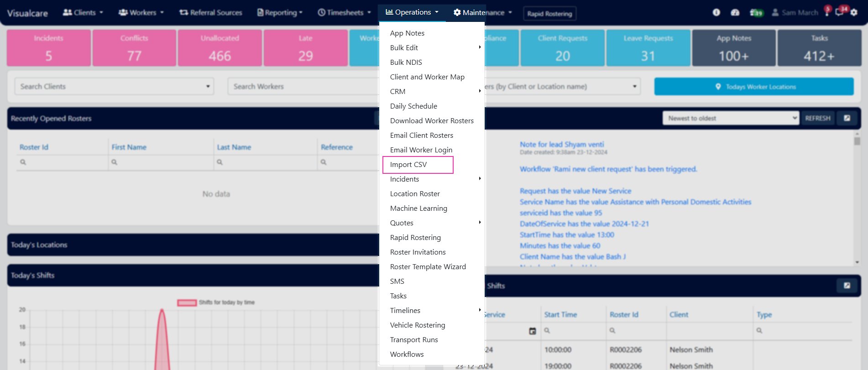The height and width of the screenshot is (370, 868).
Task: Click search icon under Start Time column
Action: tap(547, 330)
